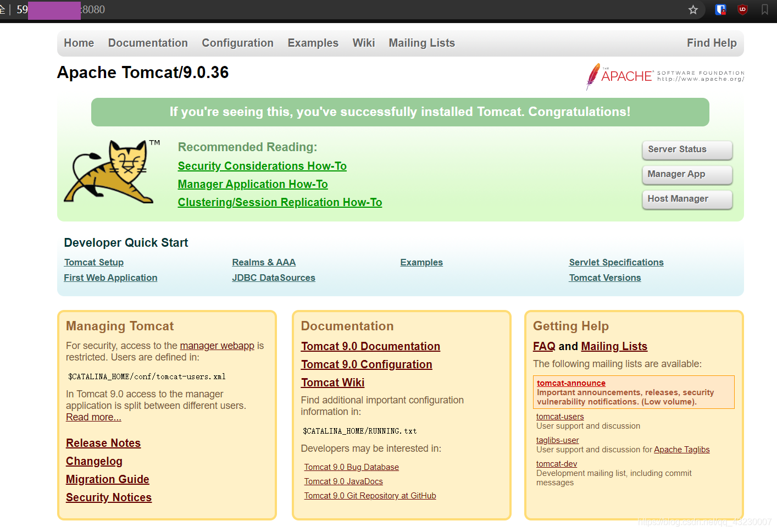
Task: Open the top navigation Examples item
Action: [x=313, y=43]
